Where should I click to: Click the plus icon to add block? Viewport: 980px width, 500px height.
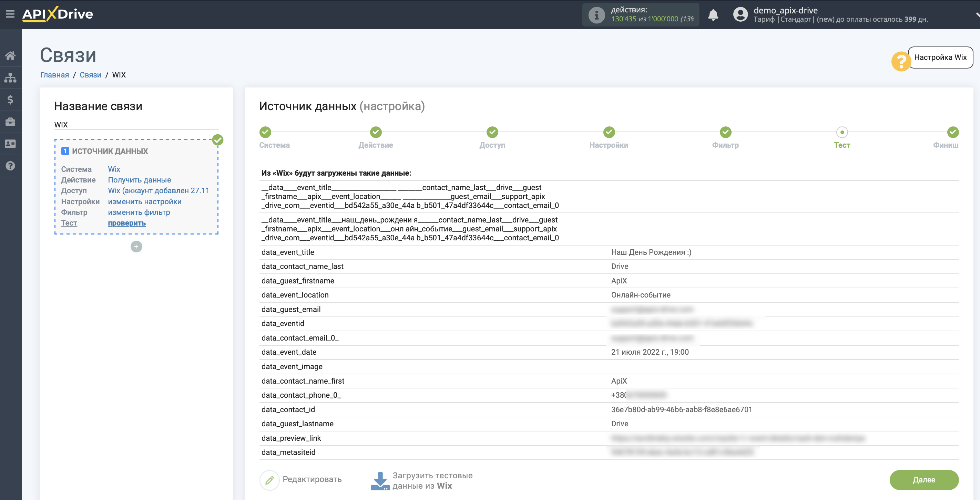[x=136, y=247]
